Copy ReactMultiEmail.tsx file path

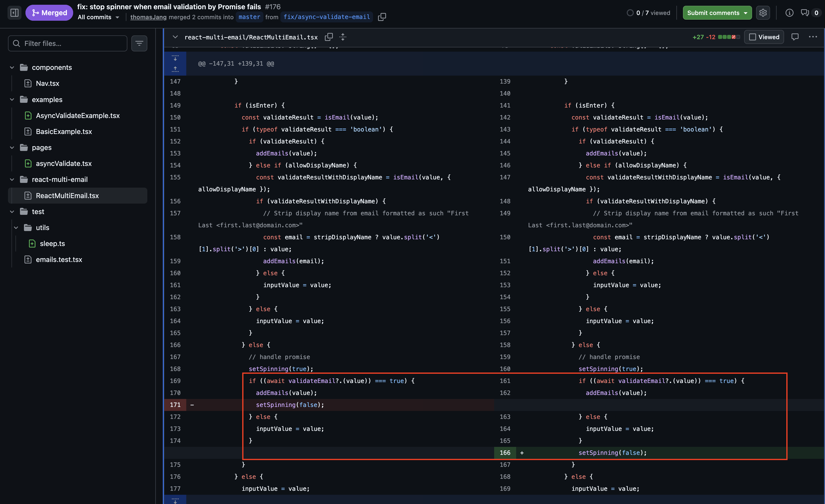tap(329, 37)
